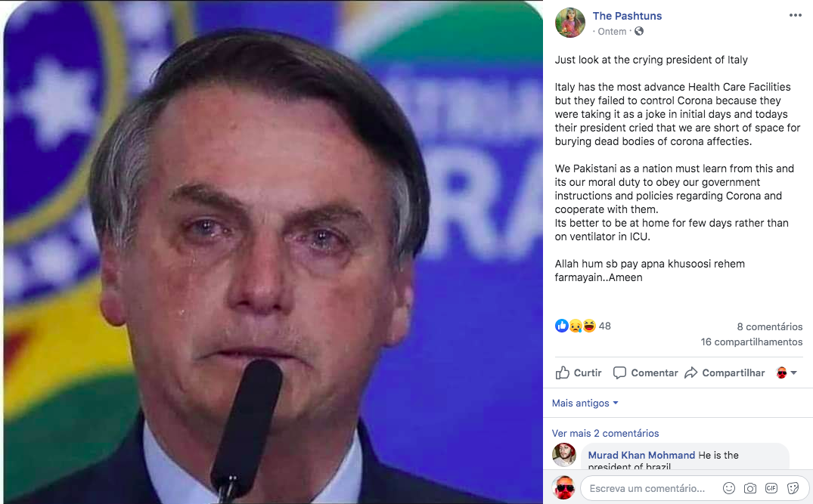Viewport: 813px width, 504px height.
Task: Open The Pashtuns page name link
Action: [x=627, y=16]
